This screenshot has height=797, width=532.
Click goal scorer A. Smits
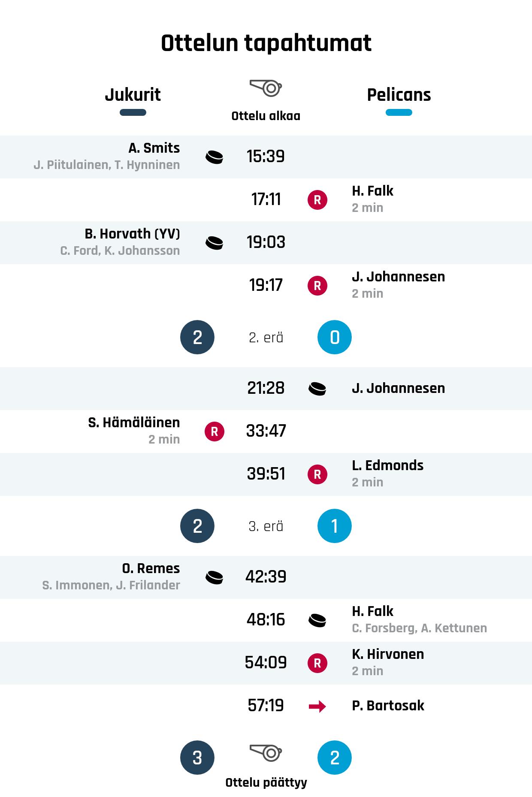click(x=154, y=148)
